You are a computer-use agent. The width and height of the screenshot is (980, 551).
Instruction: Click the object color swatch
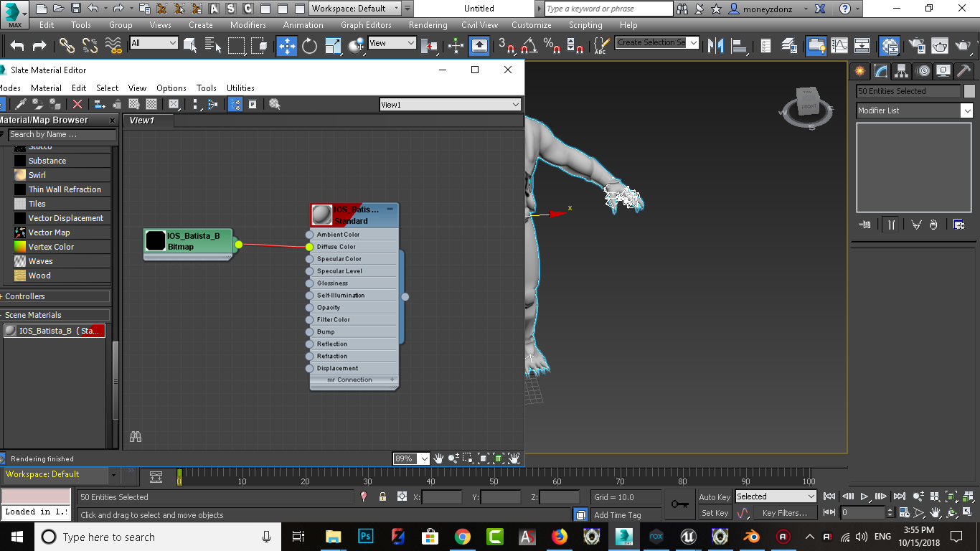[x=969, y=91]
